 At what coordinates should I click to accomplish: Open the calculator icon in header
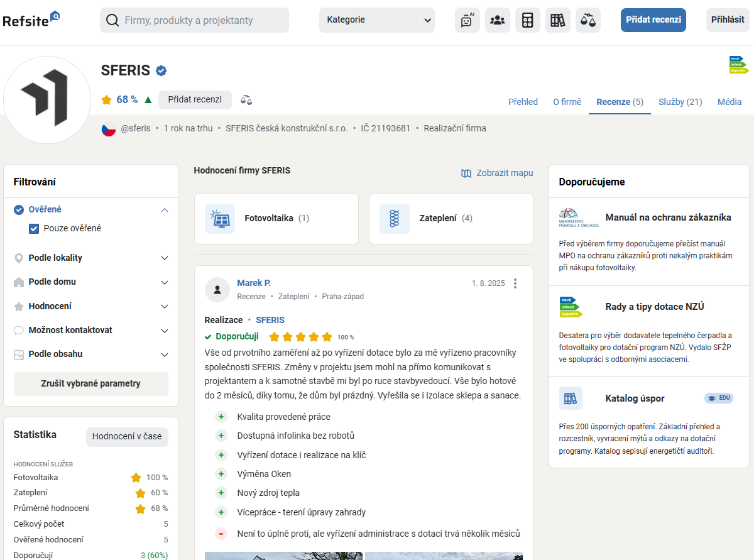[x=528, y=20]
